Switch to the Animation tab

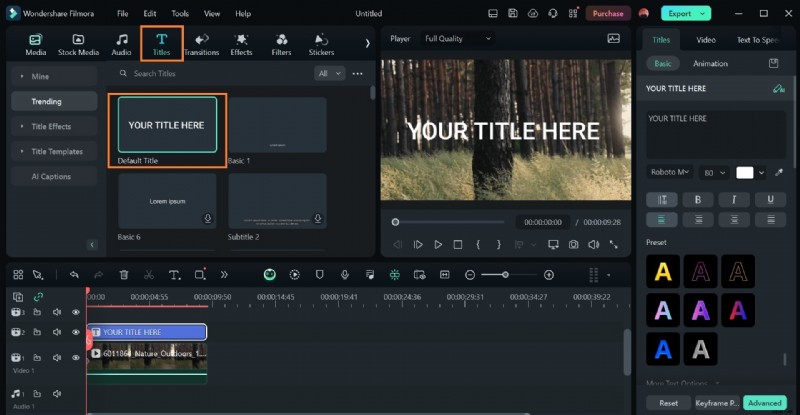710,63
